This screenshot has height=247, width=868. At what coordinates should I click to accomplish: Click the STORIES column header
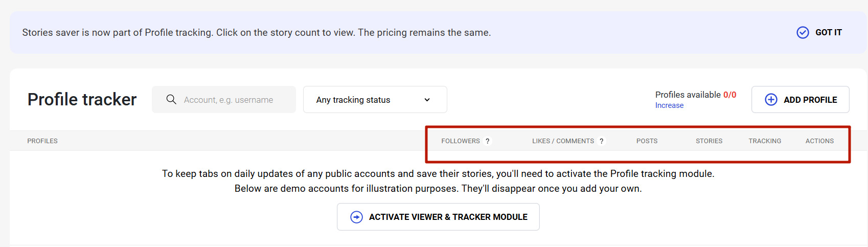click(x=709, y=141)
